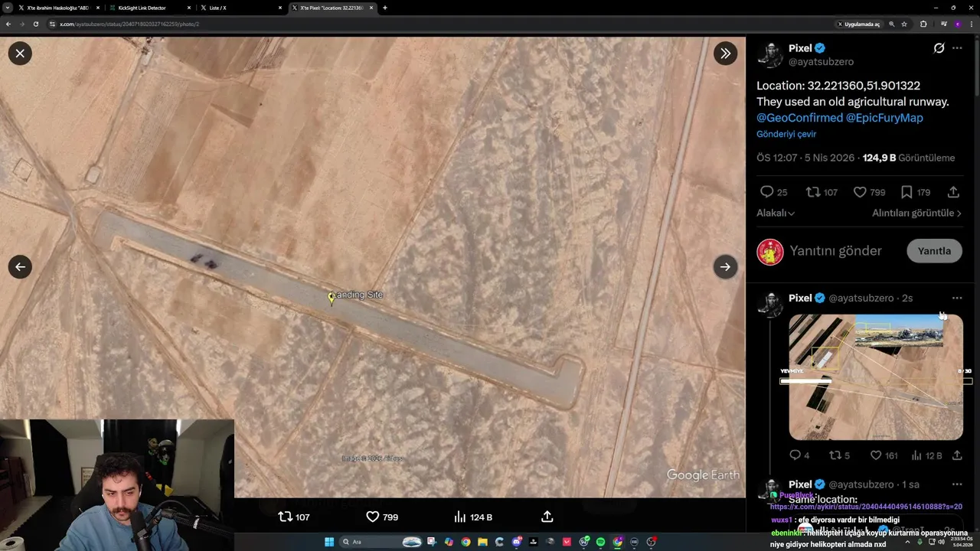The height and width of the screenshot is (551, 980).
Task: Open the taskbar clock showing 5.04.2026
Action: pyautogui.click(x=960, y=542)
